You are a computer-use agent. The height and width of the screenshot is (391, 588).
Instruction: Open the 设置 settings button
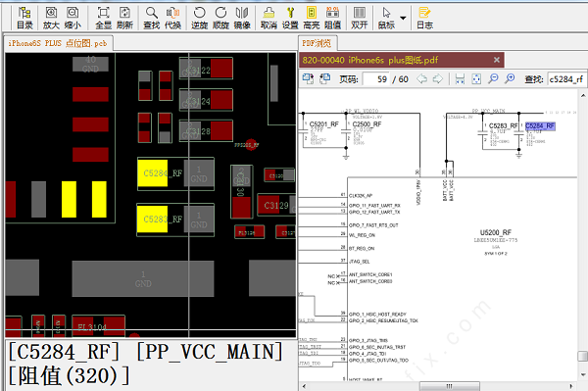click(x=290, y=18)
